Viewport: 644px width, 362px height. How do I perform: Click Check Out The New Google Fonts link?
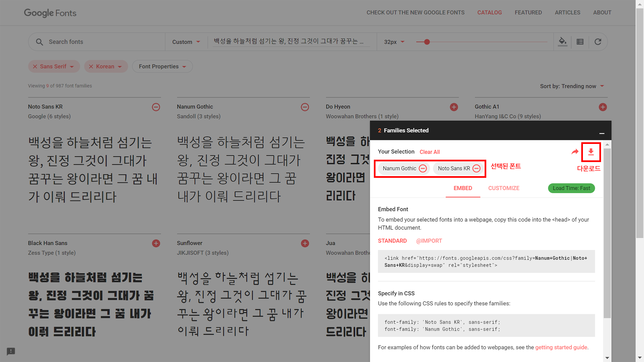pyautogui.click(x=415, y=12)
